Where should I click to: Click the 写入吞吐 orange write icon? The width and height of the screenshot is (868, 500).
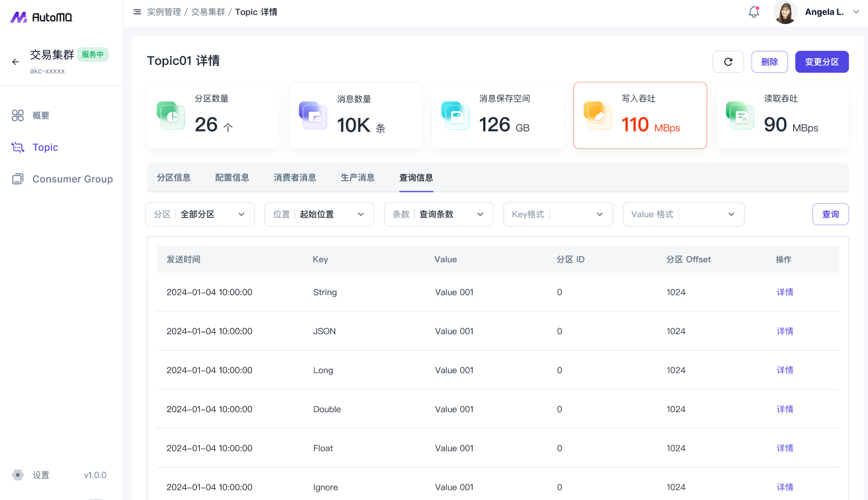pos(598,115)
